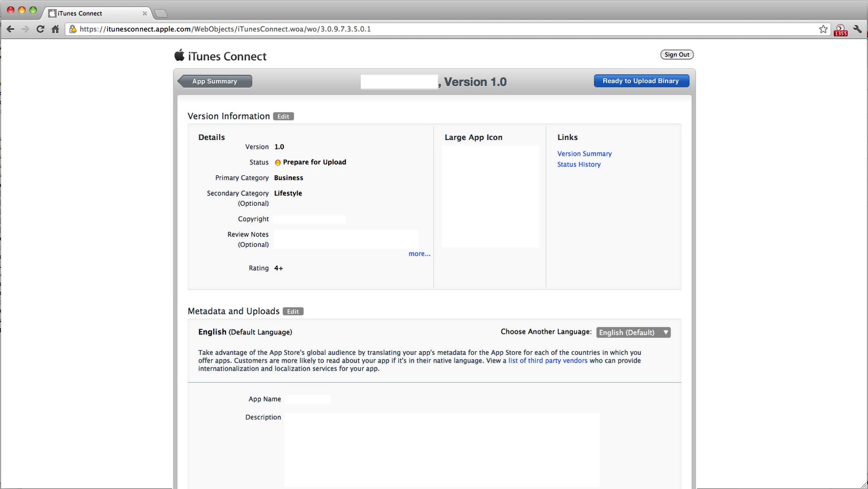
Task: Open the list of third party vendors link
Action: (x=547, y=360)
